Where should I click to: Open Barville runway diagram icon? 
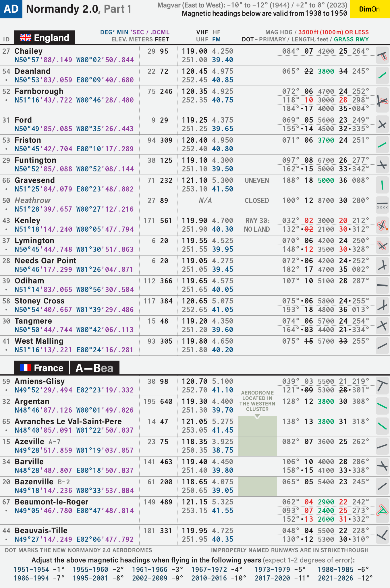[x=382, y=466]
